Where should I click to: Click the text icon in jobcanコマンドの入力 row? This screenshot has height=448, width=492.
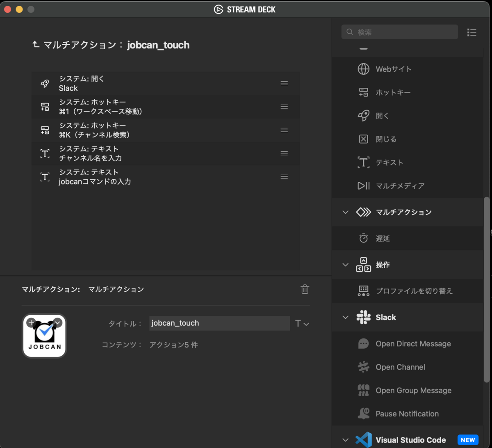tap(45, 177)
